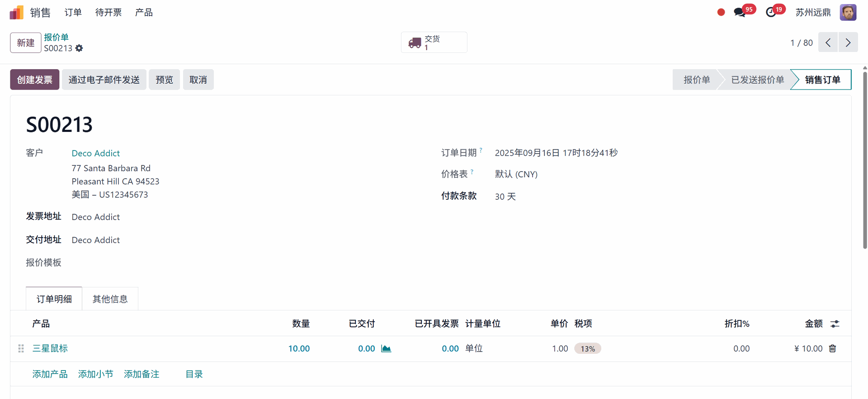Click the 13% tax tag
Screen dimensions: 868x399
coord(587,349)
